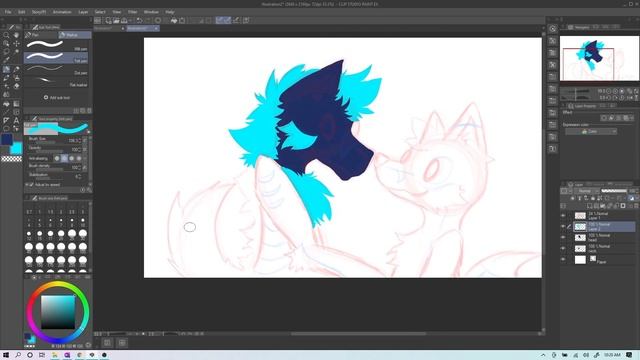Toggle the Adjust by speed checkbox
Screen dimensions: 640x360
[31, 185]
